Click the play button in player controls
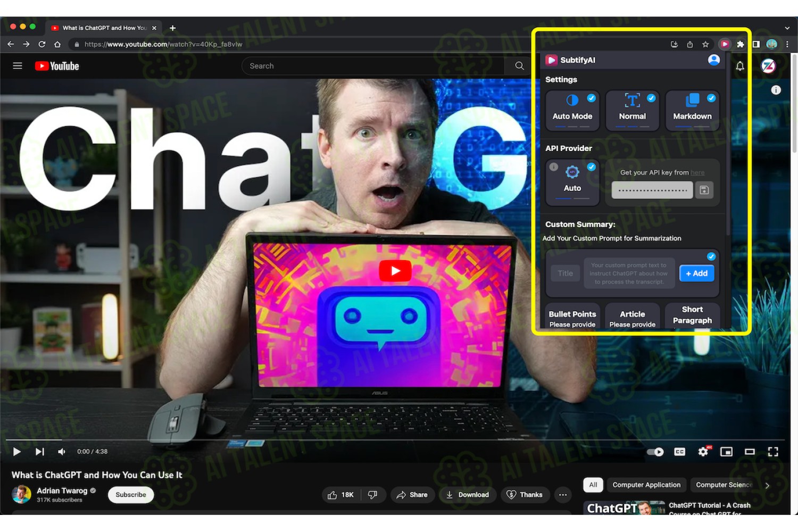The height and width of the screenshot is (532, 798). (16, 452)
